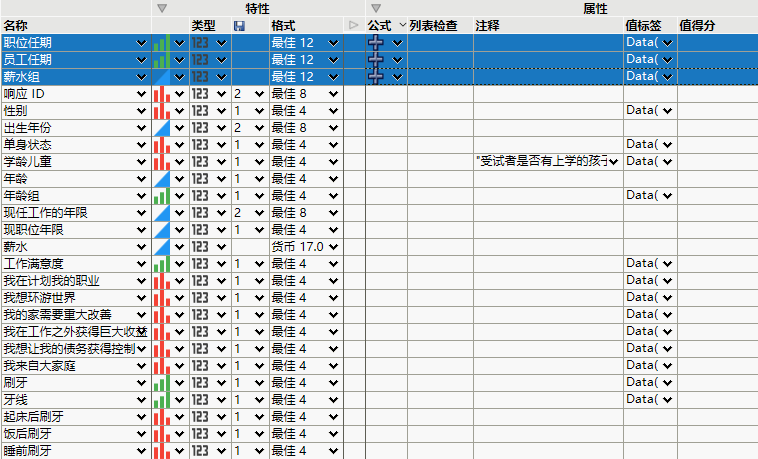The image size is (758, 459).
Task: Select the 我想让我的债务获得控制 row name
Action: 69,349
